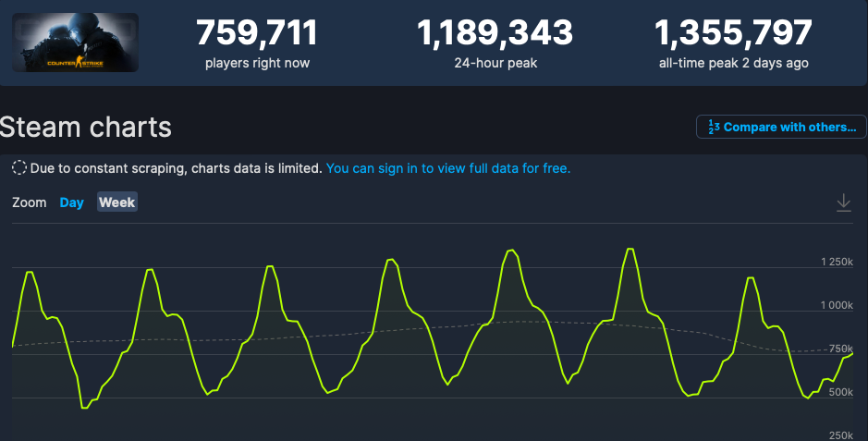Viewport: 868px width, 441px height.
Task: Click the 759,711 players right now figure
Action: pyautogui.click(x=257, y=33)
